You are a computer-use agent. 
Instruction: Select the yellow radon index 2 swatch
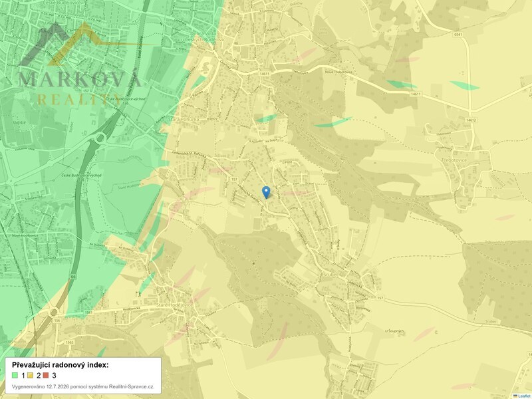[x=30, y=375]
